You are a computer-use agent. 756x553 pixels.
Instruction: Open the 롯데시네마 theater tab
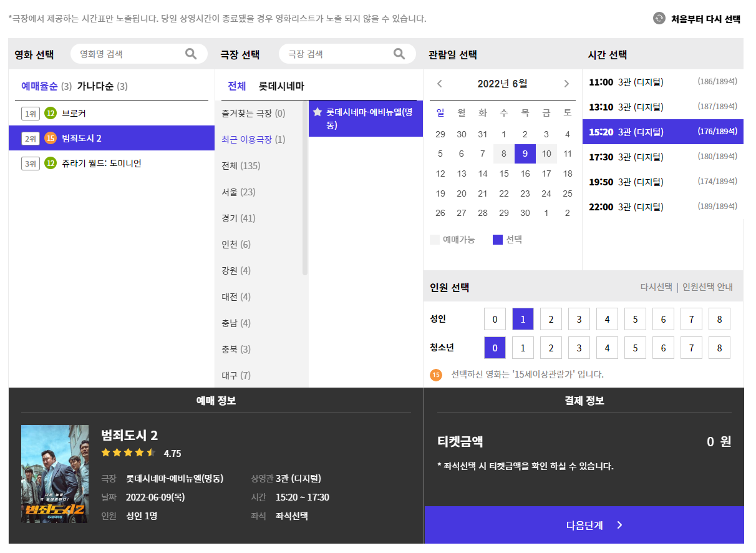click(281, 86)
